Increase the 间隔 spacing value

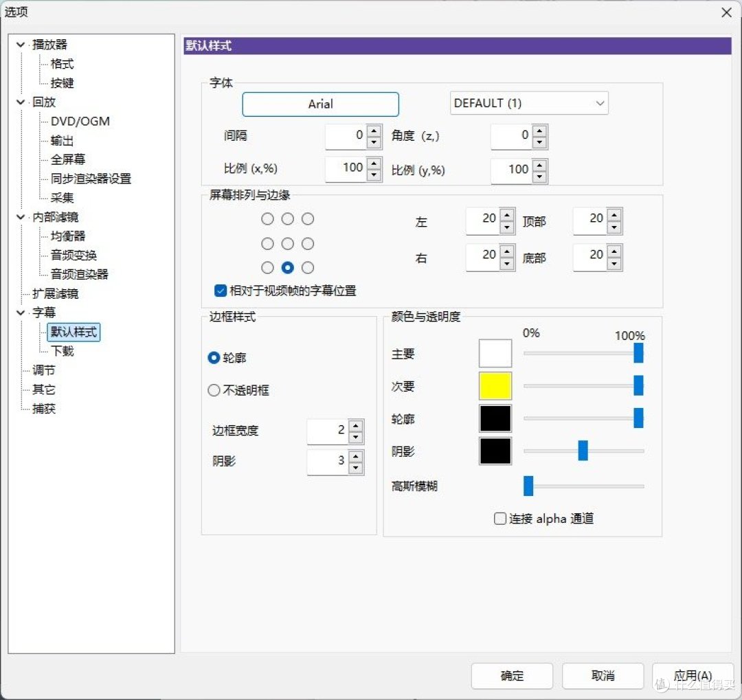coord(374,131)
